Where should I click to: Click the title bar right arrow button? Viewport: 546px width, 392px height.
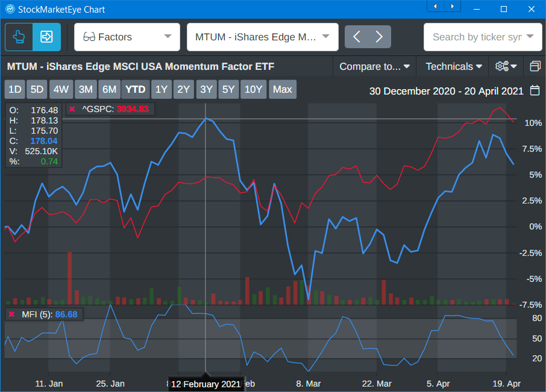point(453,6)
